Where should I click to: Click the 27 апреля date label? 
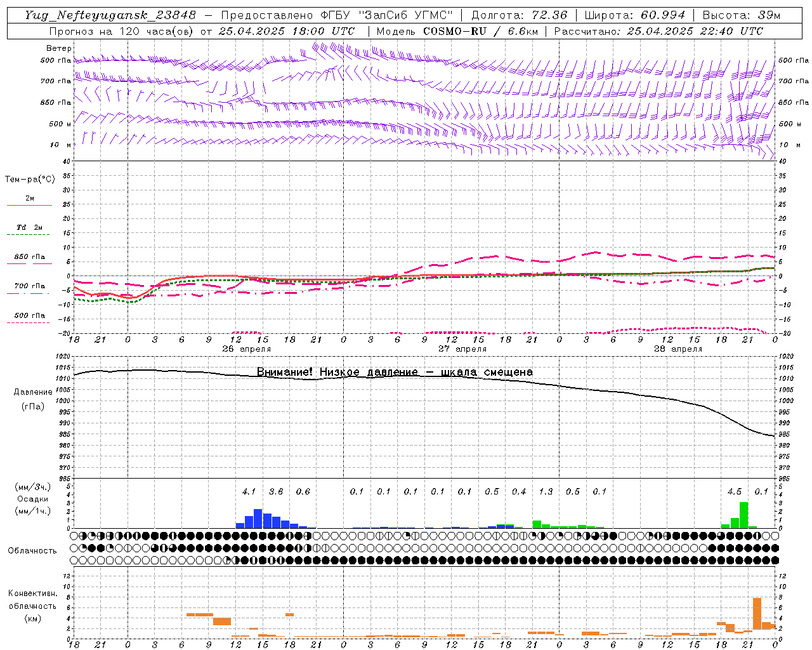pos(462,349)
